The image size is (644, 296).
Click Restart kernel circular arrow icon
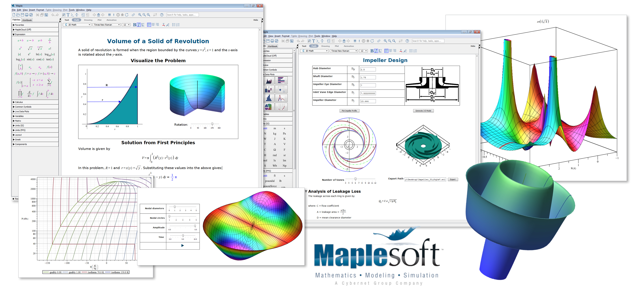pyautogui.click(x=127, y=15)
